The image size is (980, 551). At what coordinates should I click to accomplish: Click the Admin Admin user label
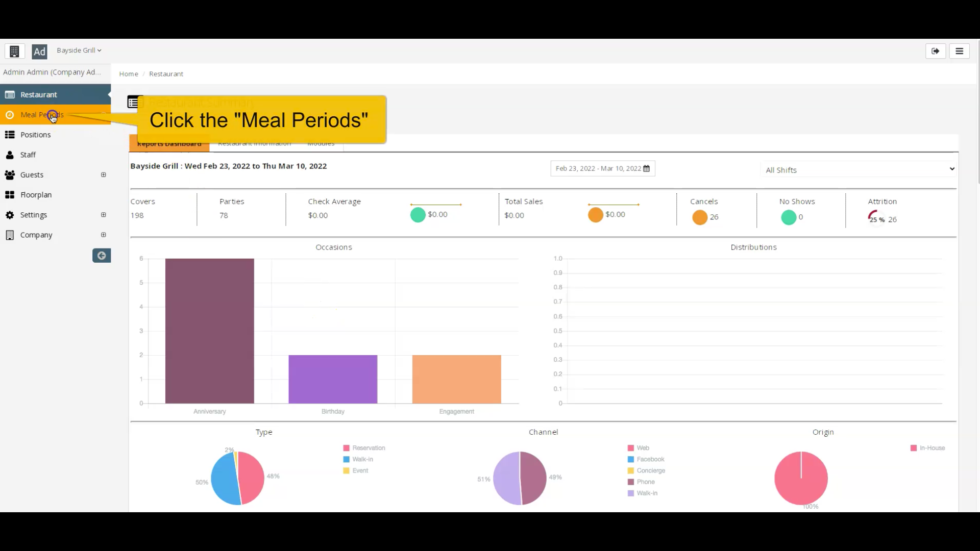pos(52,72)
